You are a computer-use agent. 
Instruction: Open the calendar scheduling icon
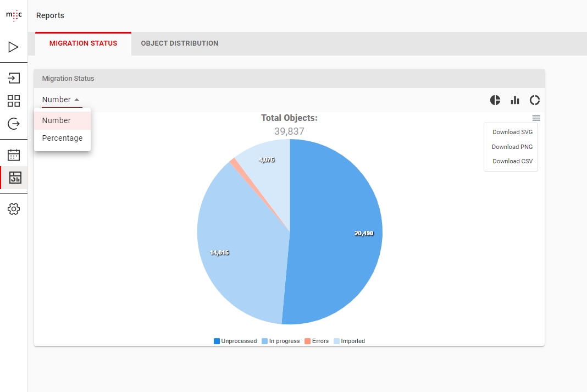(x=14, y=155)
